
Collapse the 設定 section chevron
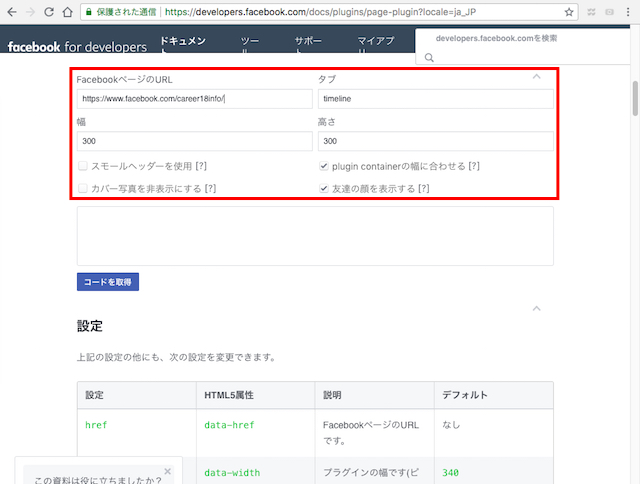[x=536, y=309]
